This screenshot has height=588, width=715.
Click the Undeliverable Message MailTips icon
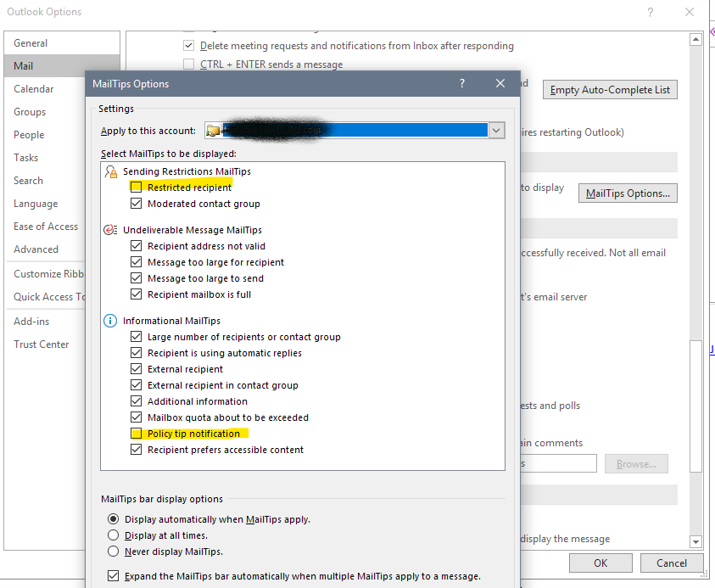[x=110, y=230]
